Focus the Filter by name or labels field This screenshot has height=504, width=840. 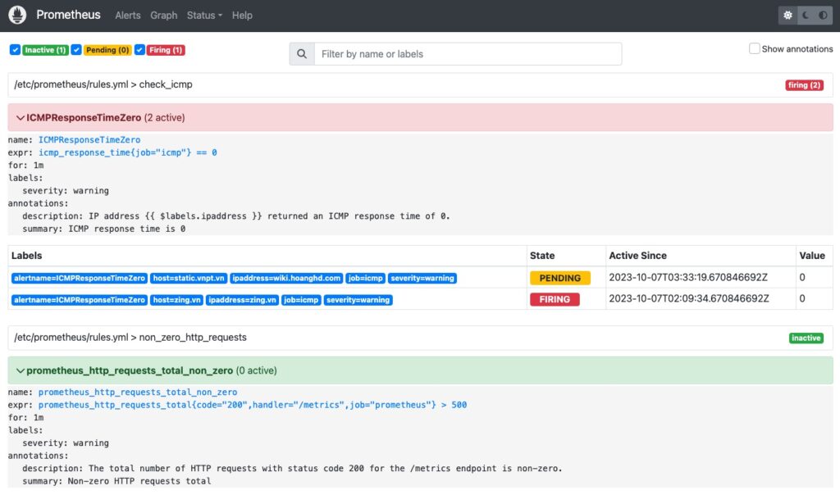[x=468, y=54]
